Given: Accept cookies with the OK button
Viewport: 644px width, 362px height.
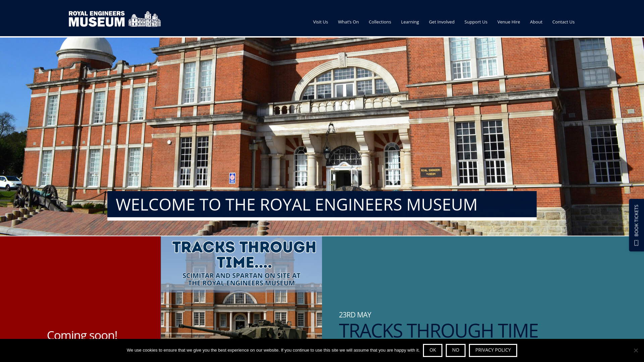Looking at the screenshot, I should click(x=432, y=350).
